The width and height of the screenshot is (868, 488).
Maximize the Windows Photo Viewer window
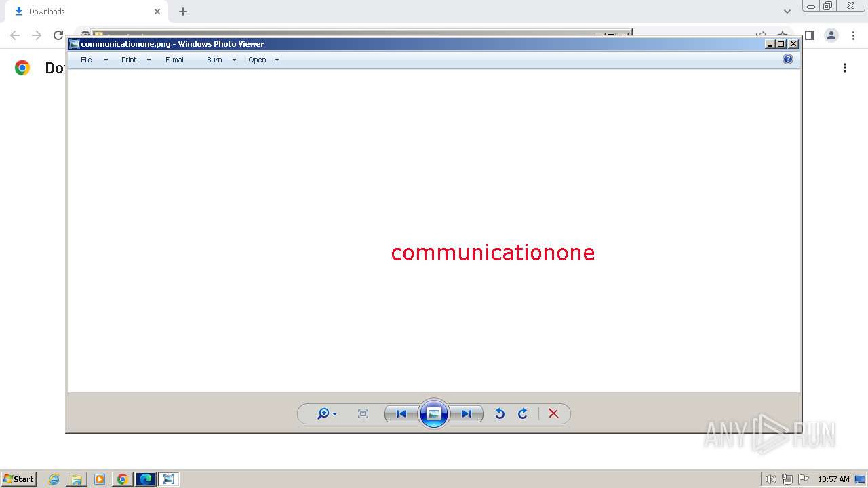pos(781,44)
